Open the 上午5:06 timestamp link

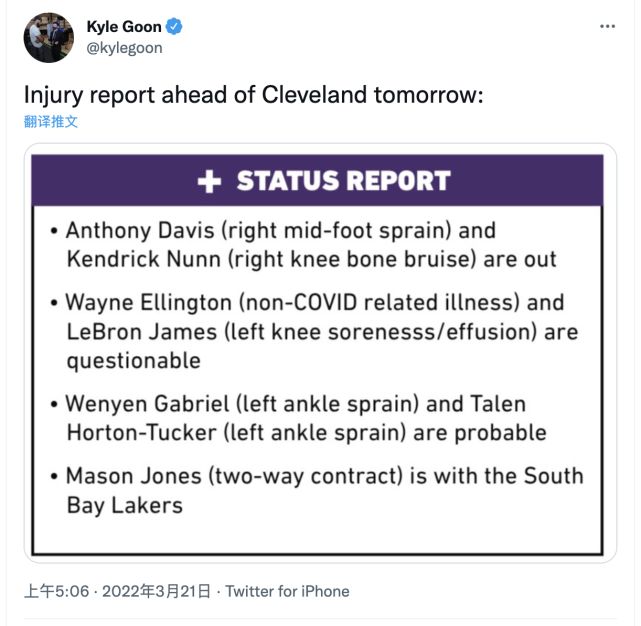click(x=59, y=591)
